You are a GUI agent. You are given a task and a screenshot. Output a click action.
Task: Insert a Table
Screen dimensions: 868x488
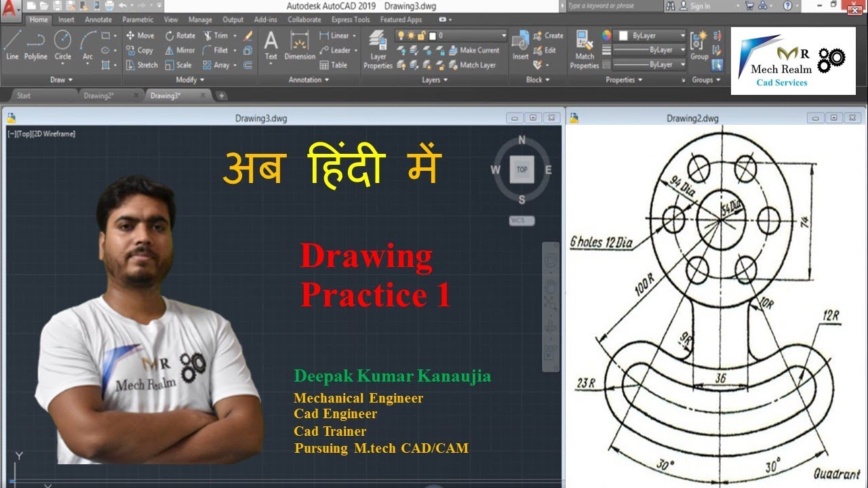[x=334, y=65]
